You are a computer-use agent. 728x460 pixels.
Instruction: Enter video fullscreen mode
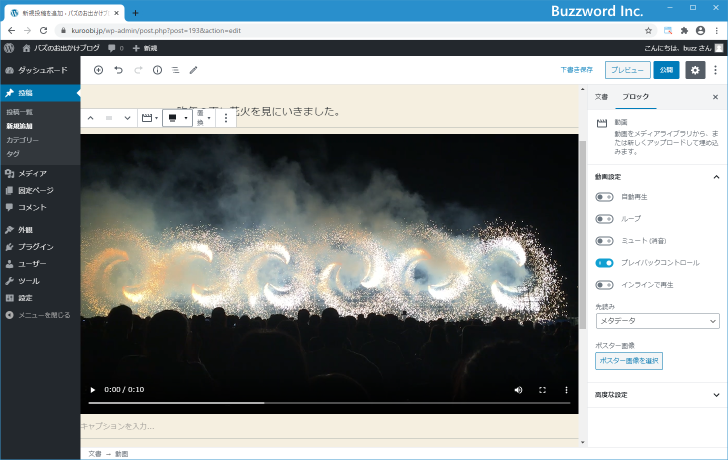[x=542, y=389]
